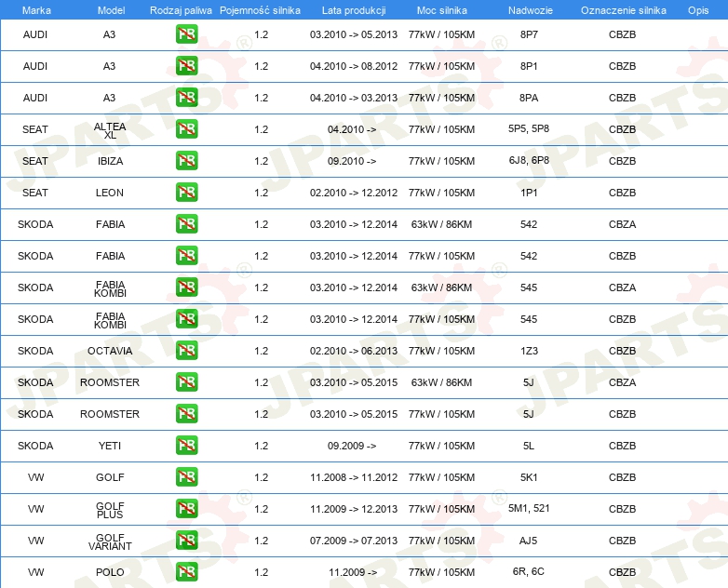Click fuel icon in Seat Ibiza row
Image resolution: width=728 pixels, height=588 pixels.
pos(186,161)
